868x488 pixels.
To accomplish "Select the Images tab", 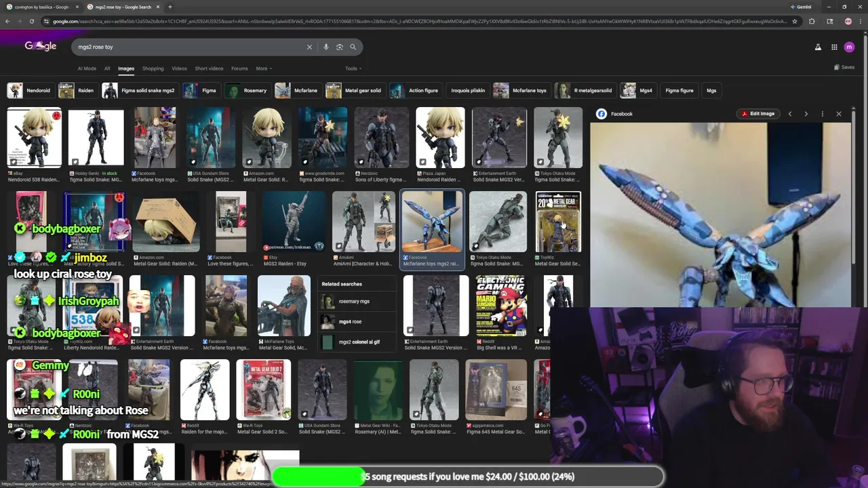I will click(x=126, y=68).
